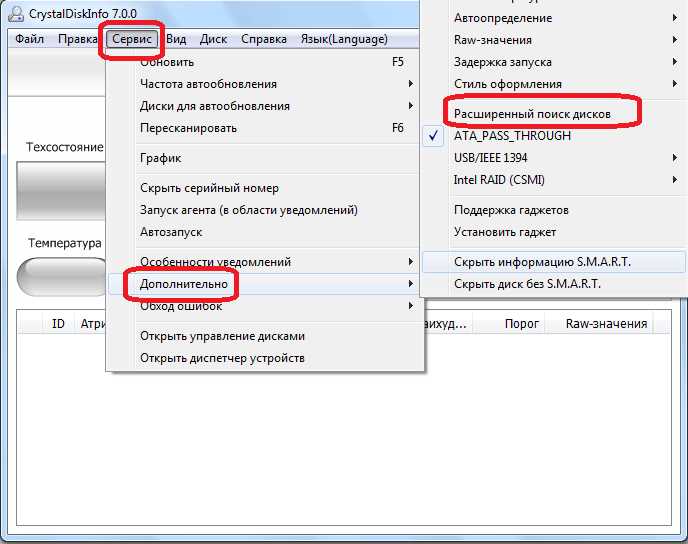
Task: Select Расширенный поиск дисков
Action: (x=554, y=114)
